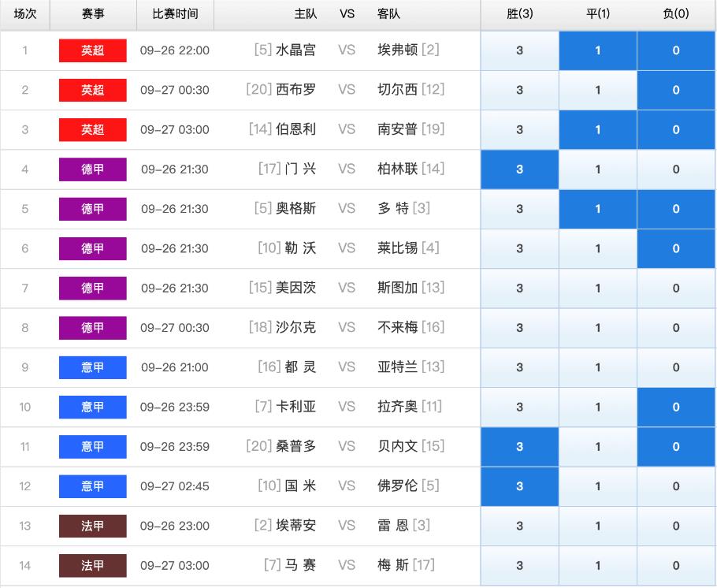717x588 pixels.
Task: Click the brown 法甲 tag in row 13
Action: [x=93, y=526]
